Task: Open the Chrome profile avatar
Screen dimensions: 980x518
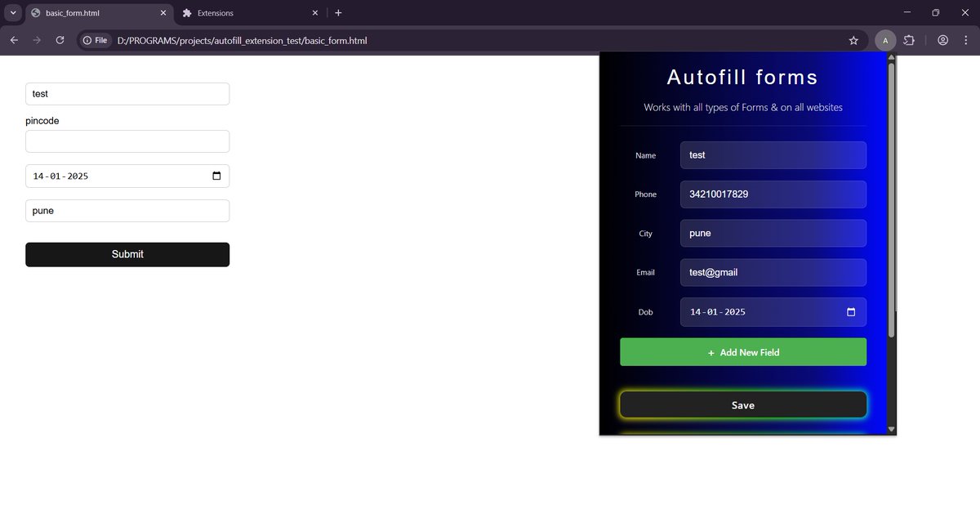Action: click(943, 40)
